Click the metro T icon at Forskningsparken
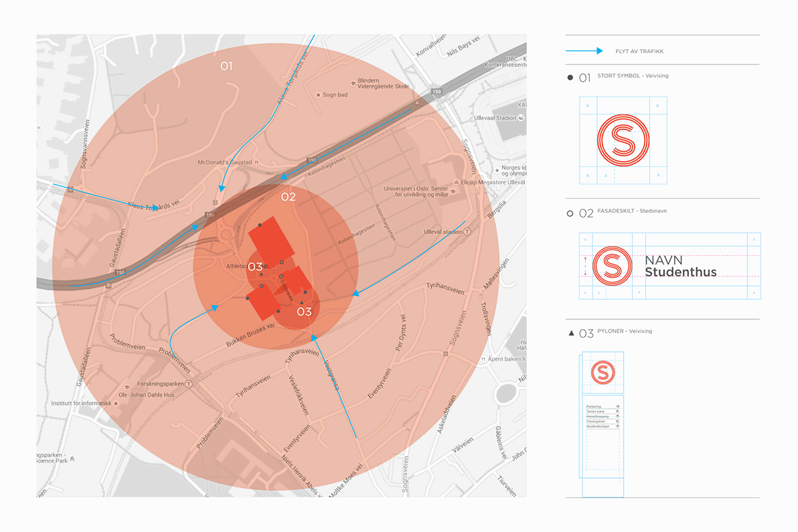 point(190,384)
